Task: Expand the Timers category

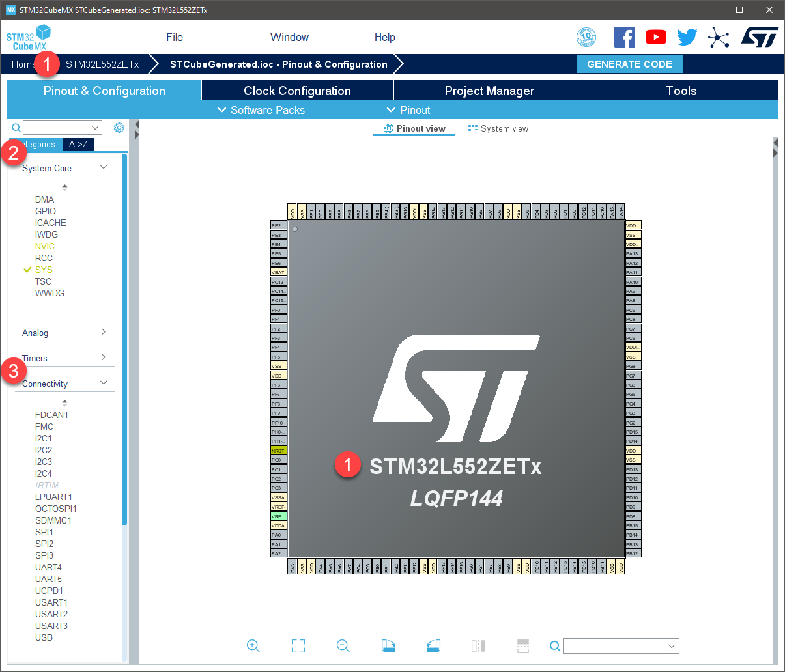Action: [x=64, y=358]
